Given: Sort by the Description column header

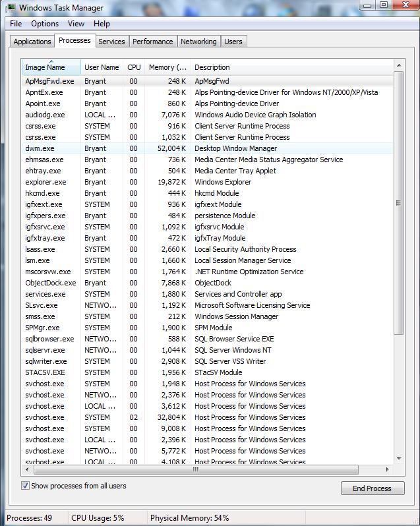Looking at the screenshot, I should pos(292,67).
